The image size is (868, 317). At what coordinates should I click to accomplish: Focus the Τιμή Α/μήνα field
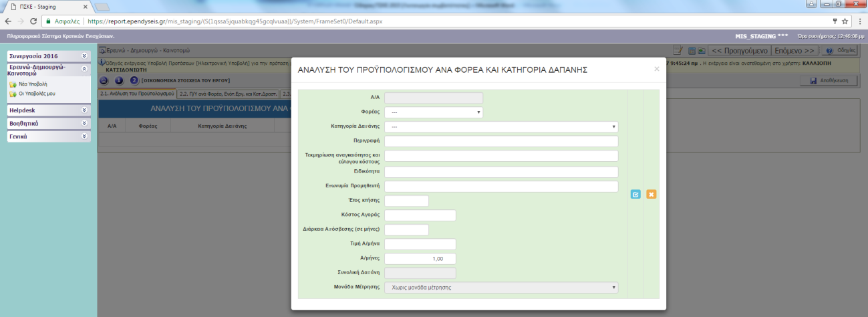pyautogui.click(x=420, y=244)
